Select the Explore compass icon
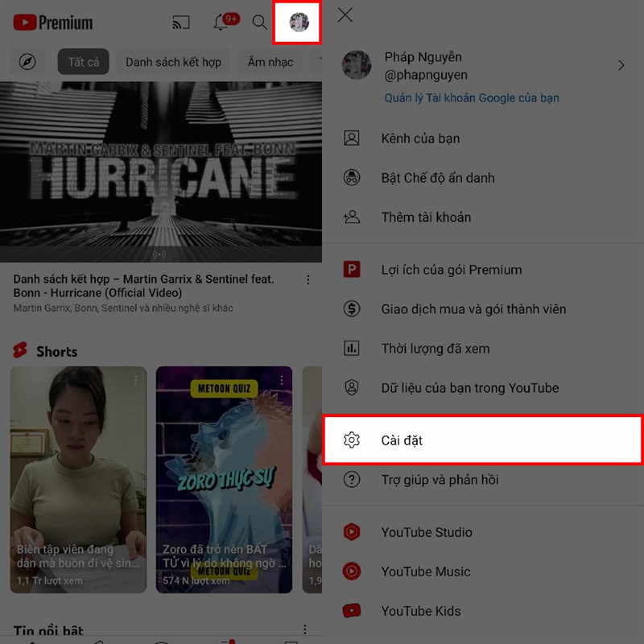 click(x=27, y=62)
